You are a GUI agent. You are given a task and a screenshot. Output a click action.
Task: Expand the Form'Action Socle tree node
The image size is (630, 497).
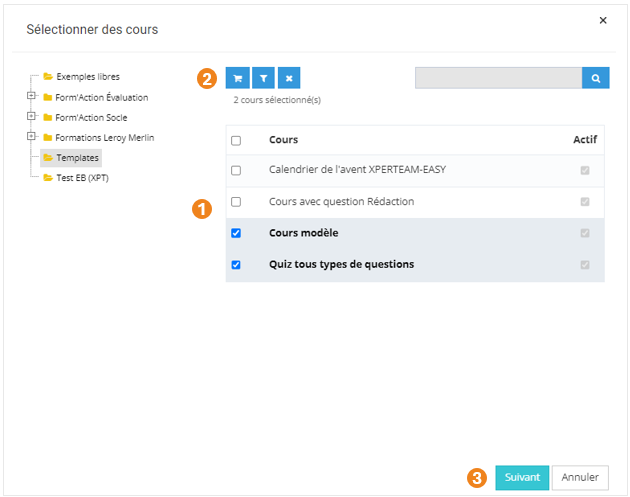(x=32, y=117)
